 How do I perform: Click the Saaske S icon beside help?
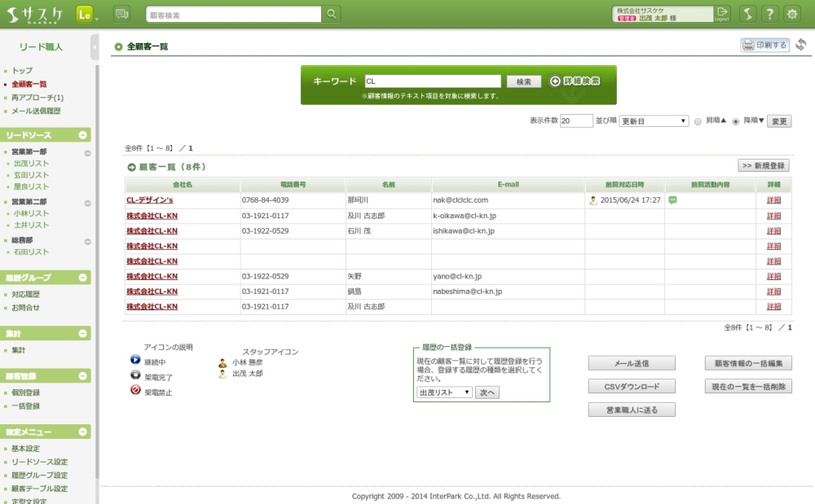(747, 14)
